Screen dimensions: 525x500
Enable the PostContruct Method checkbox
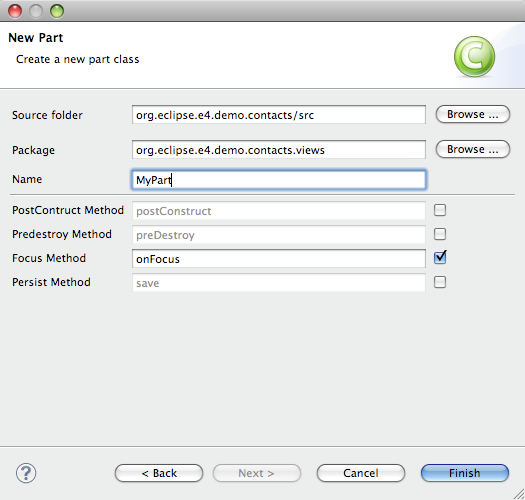point(440,210)
